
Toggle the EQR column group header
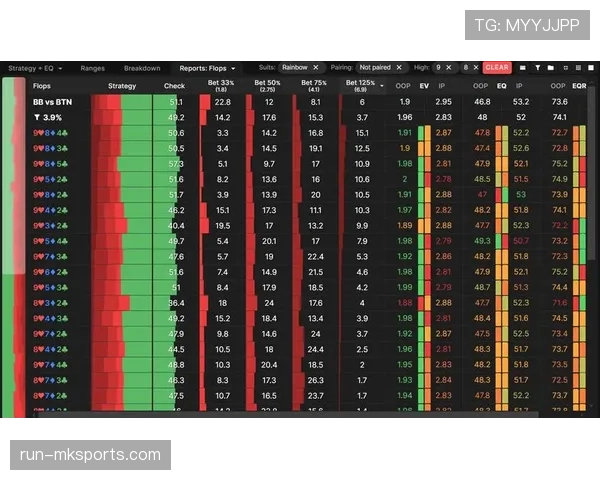tap(579, 86)
